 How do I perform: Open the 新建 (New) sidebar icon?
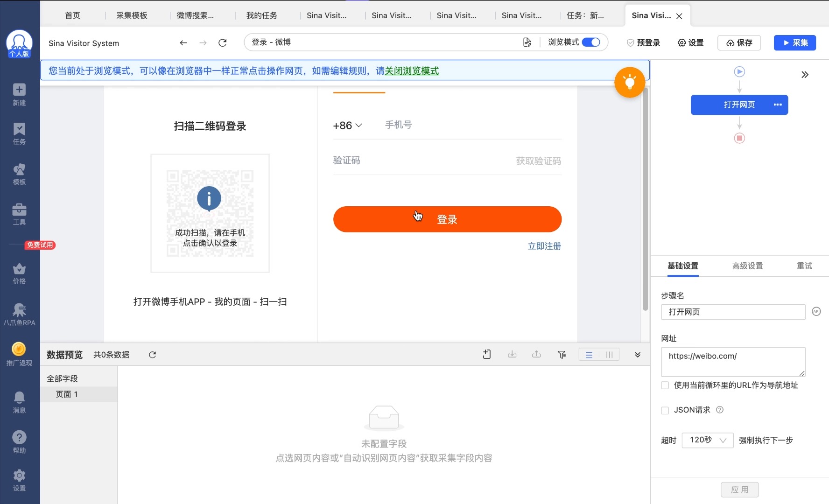coord(19,95)
